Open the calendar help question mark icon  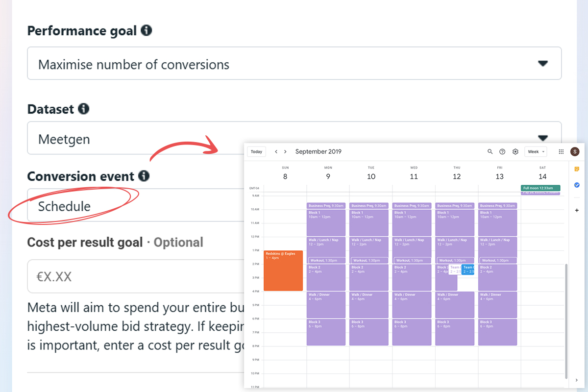click(502, 152)
